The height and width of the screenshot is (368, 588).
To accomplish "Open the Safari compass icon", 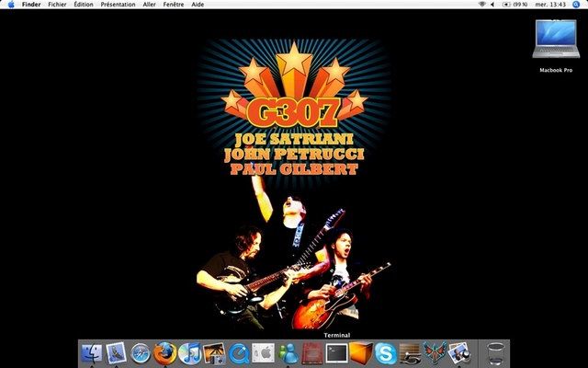I will click(x=141, y=353).
